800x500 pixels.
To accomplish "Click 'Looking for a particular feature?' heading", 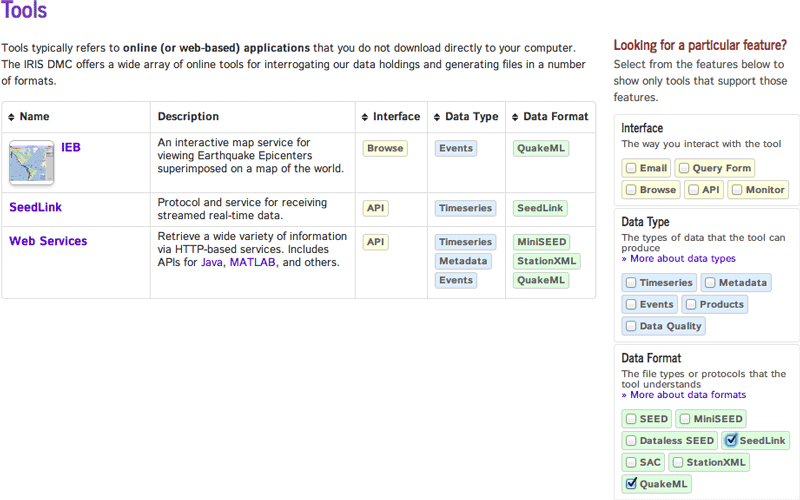I will pyautogui.click(x=700, y=45).
